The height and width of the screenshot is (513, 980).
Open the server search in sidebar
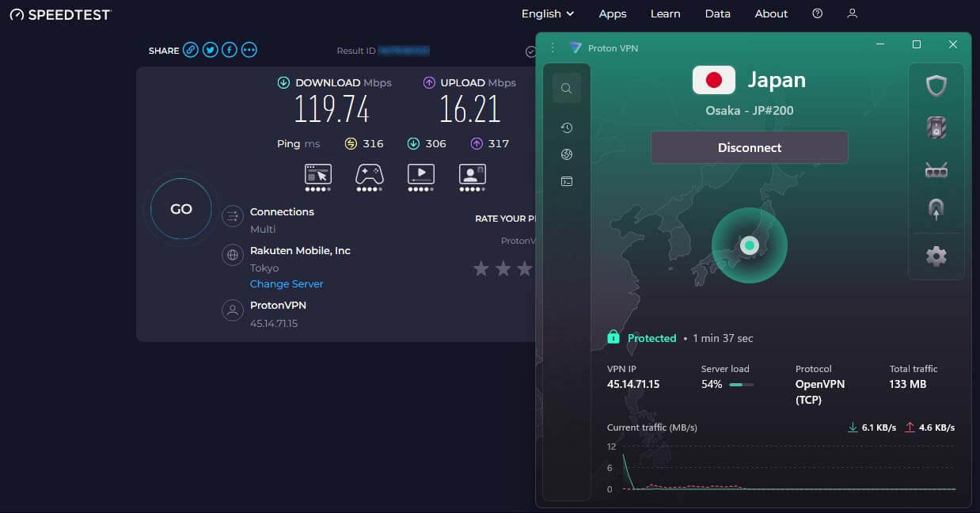click(x=566, y=88)
